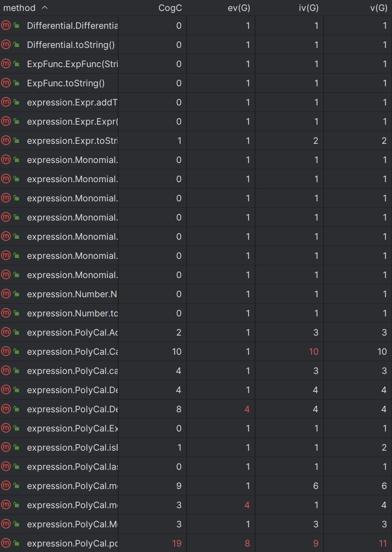Click the green lock icon beside expression.Number.N
This screenshot has height=552, width=392.
16,294
